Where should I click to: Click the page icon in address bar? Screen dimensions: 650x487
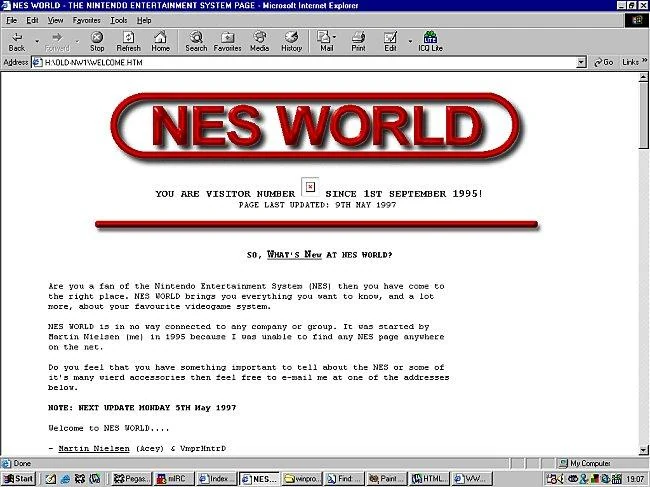tap(38, 63)
